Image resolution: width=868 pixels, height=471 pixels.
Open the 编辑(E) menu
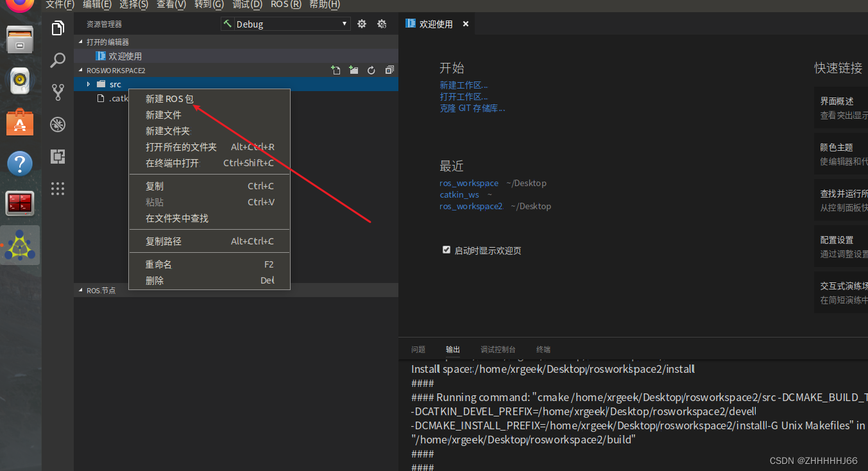[97, 4]
